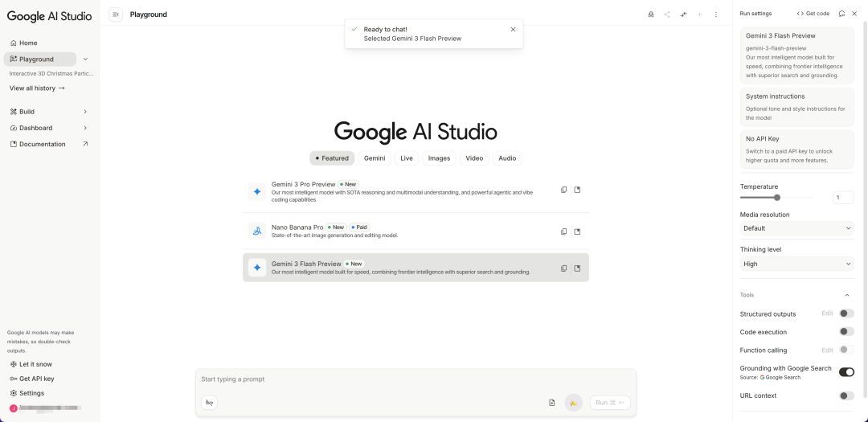Click the share icon in top toolbar
Image resolution: width=868 pixels, height=422 pixels.
point(666,14)
